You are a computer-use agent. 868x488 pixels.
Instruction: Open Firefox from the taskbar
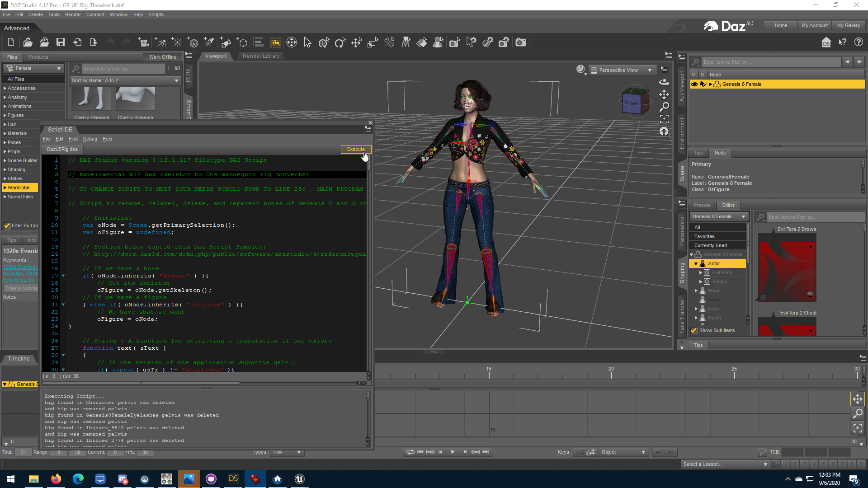pyautogui.click(x=56, y=479)
